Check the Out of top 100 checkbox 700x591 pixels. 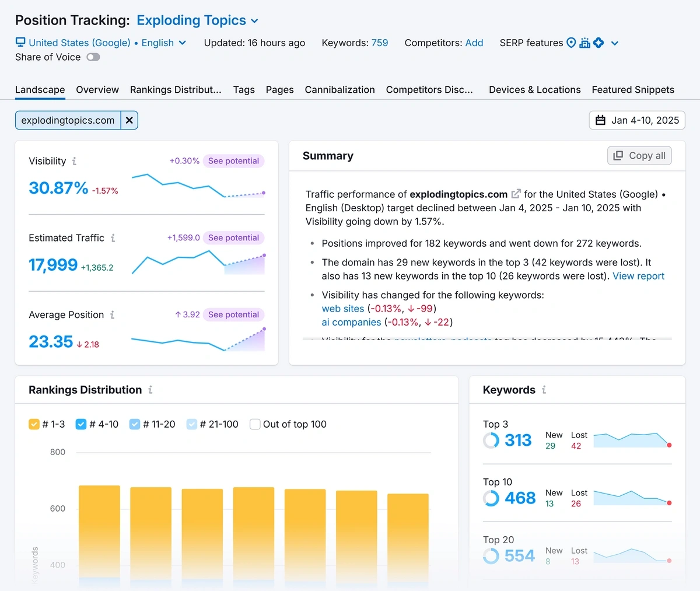click(255, 424)
